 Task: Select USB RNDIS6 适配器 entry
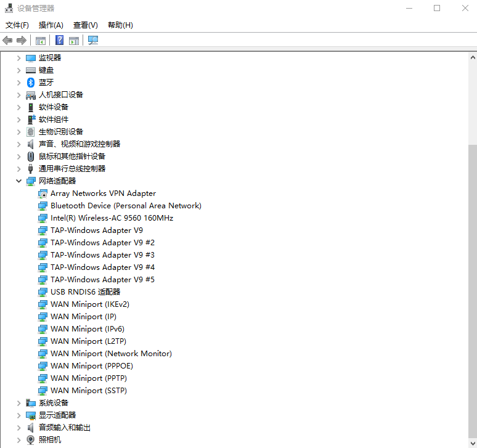(86, 292)
